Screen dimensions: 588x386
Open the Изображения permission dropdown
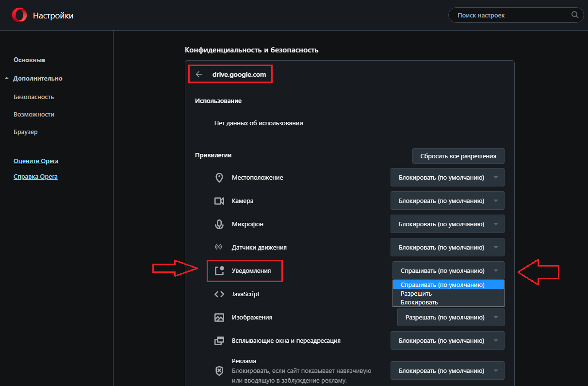[451, 317]
